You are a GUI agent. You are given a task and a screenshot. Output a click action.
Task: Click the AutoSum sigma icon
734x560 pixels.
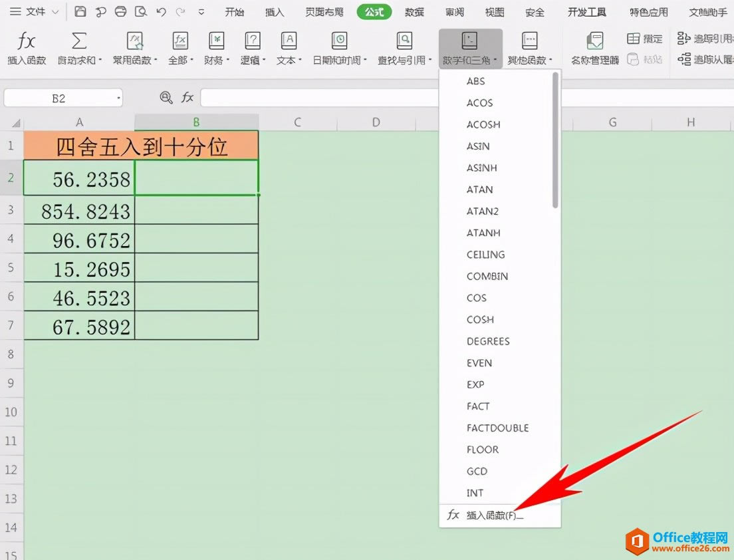tap(78, 41)
